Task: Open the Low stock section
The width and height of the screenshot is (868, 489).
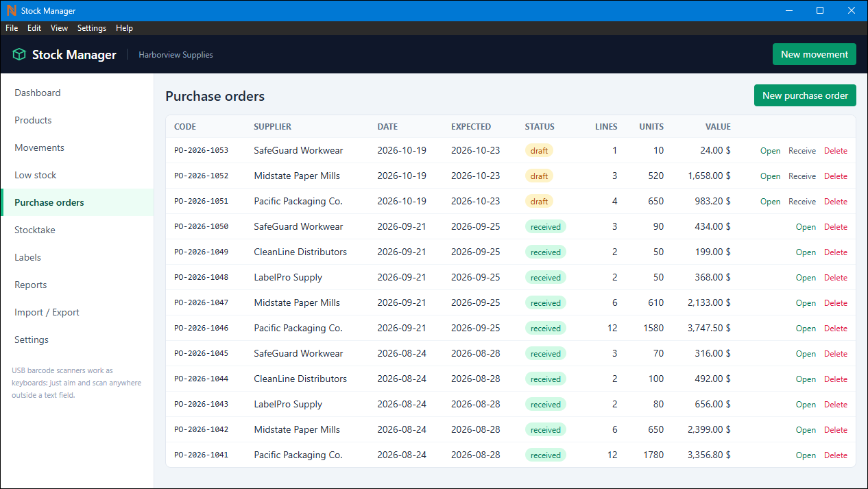Action: pyautogui.click(x=77, y=175)
